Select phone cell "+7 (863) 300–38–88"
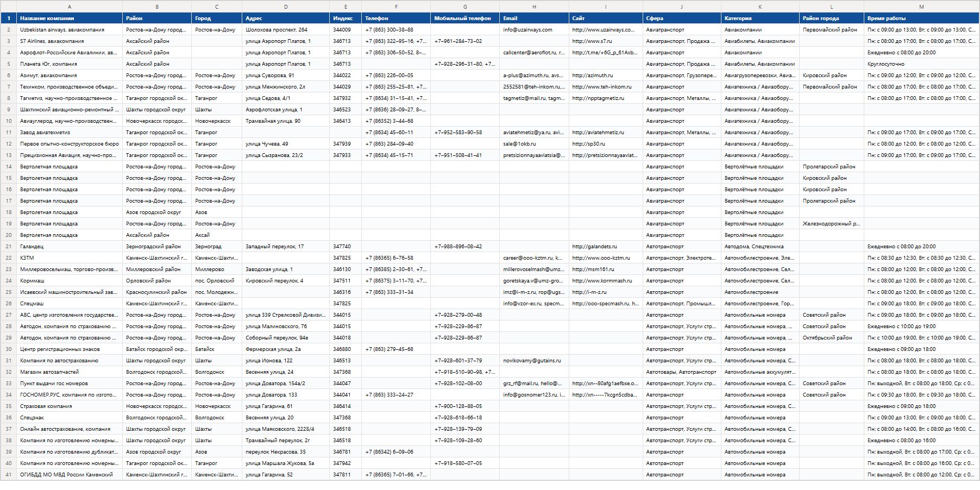The height and width of the screenshot is (490, 980). click(x=396, y=30)
